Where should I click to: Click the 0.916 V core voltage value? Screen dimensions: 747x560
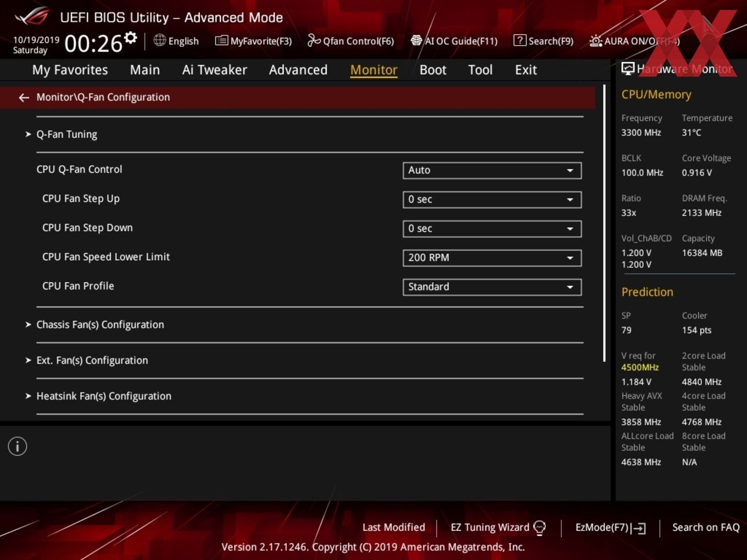click(x=697, y=173)
